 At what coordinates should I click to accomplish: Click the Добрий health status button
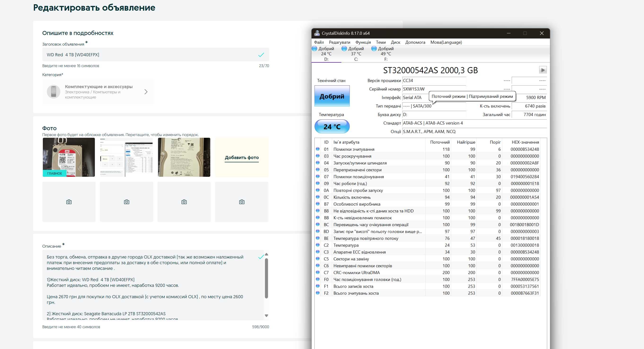[332, 96]
